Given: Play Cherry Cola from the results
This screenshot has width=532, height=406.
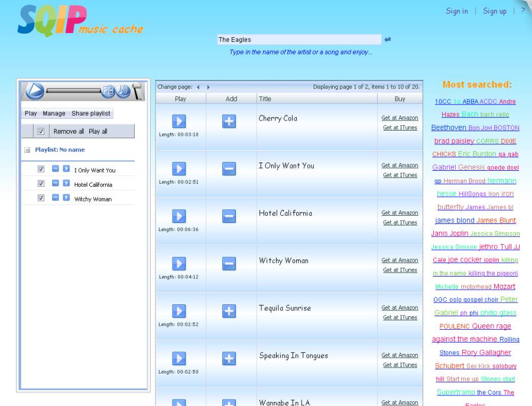Looking at the screenshot, I should [179, 121].
